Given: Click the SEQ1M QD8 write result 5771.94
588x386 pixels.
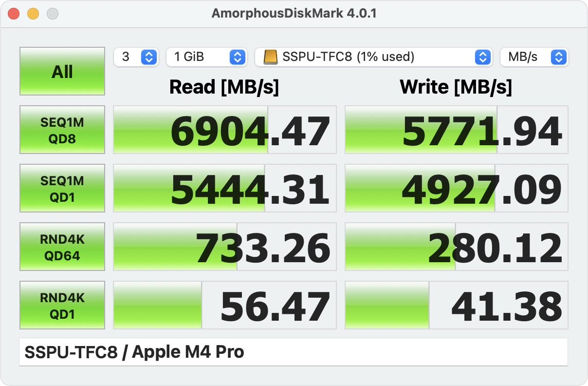Looking at the screenshot, I should (457, 130).
